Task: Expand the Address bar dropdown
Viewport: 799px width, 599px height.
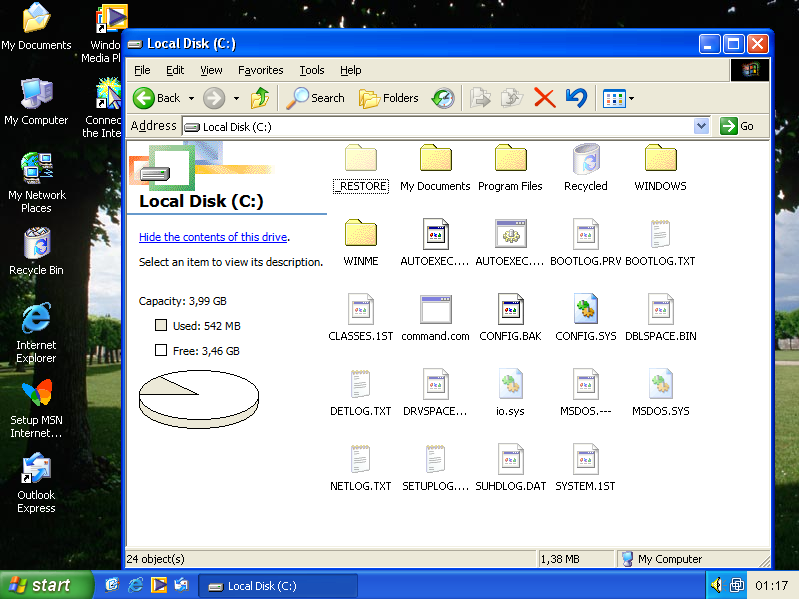Action: tap(701, 126)
